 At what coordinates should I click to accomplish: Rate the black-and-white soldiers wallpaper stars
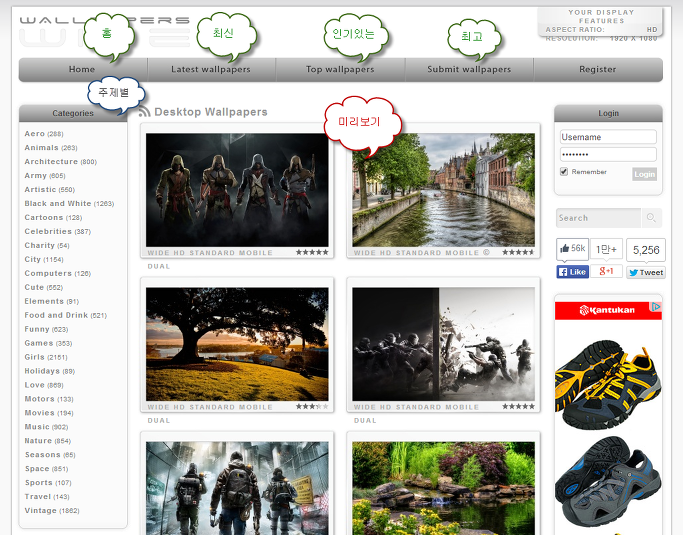tap(518, 406)
